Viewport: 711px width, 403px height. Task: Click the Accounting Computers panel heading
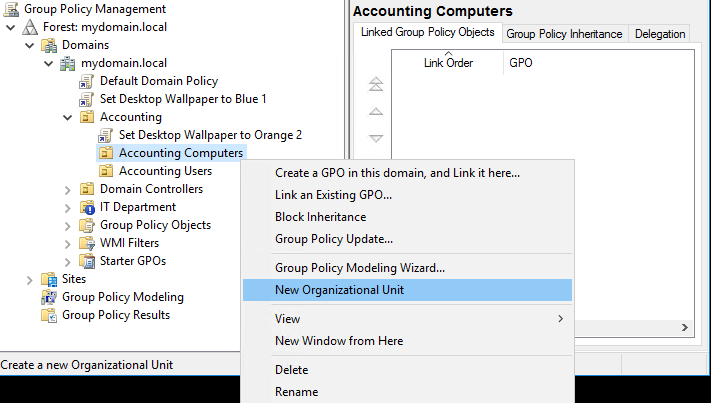(x=433, y=11)
